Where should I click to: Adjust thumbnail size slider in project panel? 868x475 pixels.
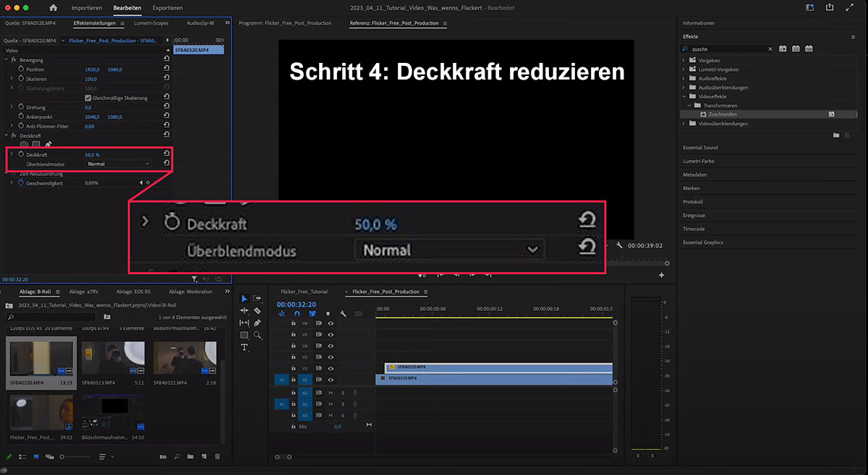[x=75, y=457]
